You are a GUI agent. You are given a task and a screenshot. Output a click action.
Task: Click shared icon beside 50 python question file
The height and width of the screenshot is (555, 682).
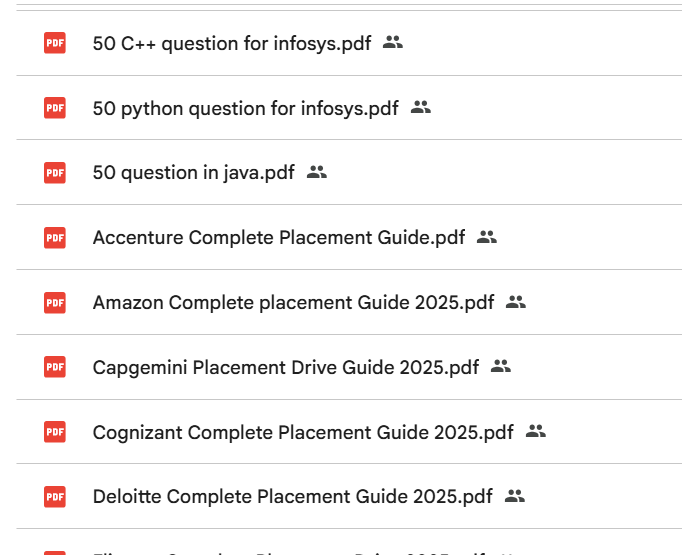click(421, 108)
